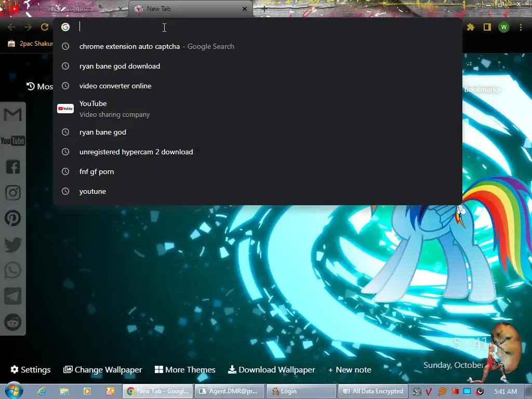
Task: Select suggestion 'unregistered hypercam 2 download'
Action: pos(258,152)
